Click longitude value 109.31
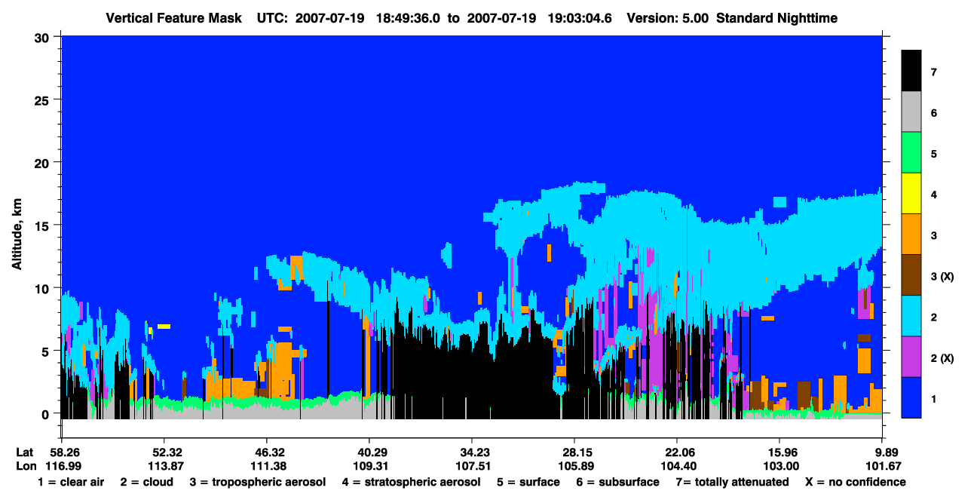The width and height of the screenshot is (980, 503). (369, 466)
